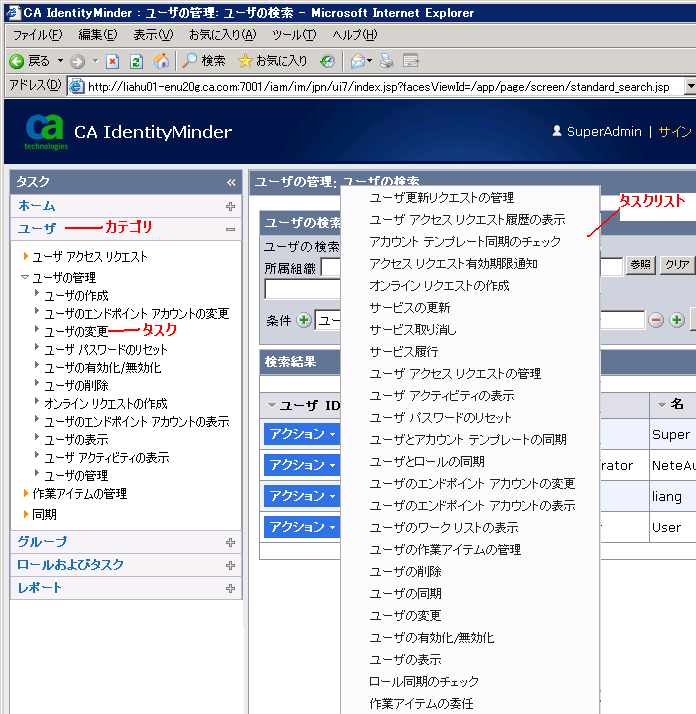Click the red minus remove-condition icon
Image resolution: width=696 pixels, height=714 pixels.
coord(656,320)
